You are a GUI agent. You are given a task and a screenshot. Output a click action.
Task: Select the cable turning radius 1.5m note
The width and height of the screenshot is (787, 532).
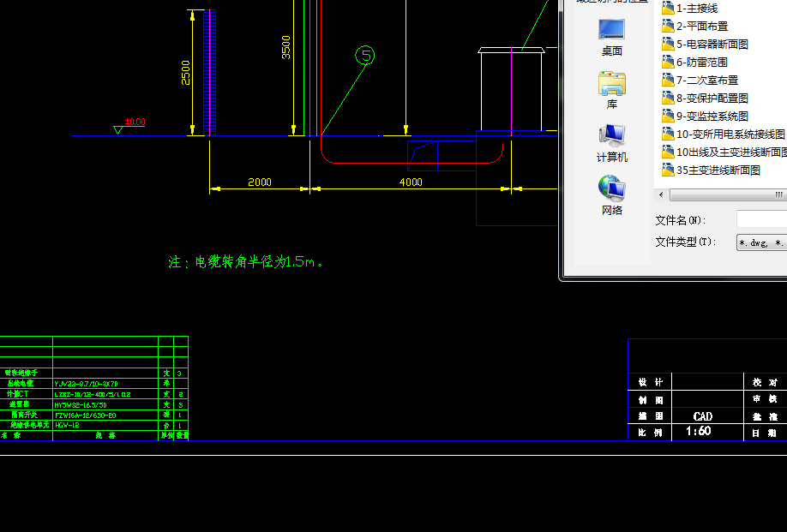[246, 262]
